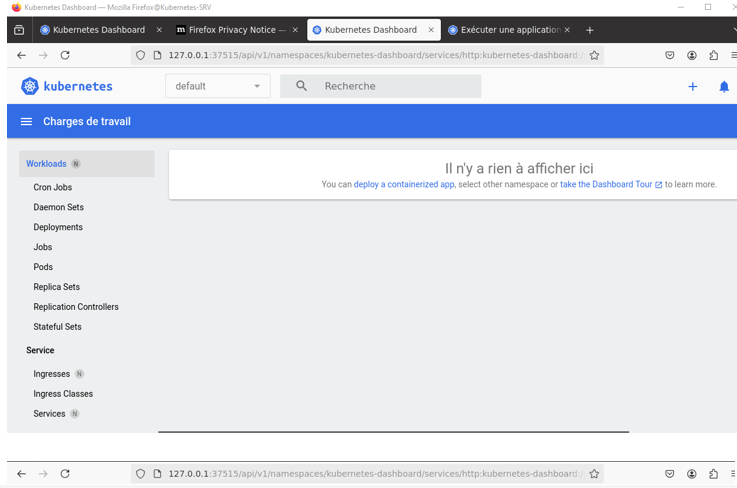Open the notifications bell icon
737x488 pixels.
coord(724,87)
